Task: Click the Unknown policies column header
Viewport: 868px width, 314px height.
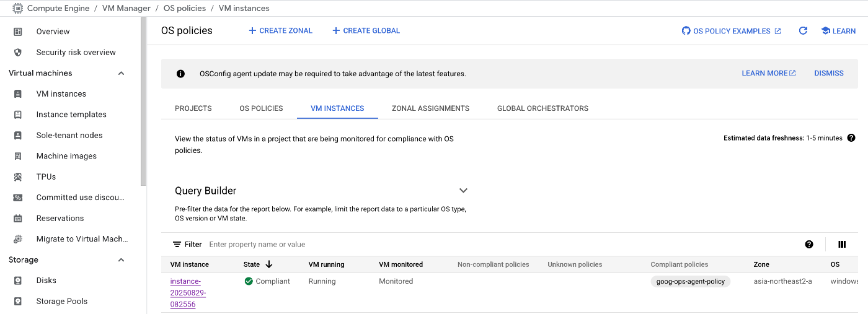Action: (575, 264)
